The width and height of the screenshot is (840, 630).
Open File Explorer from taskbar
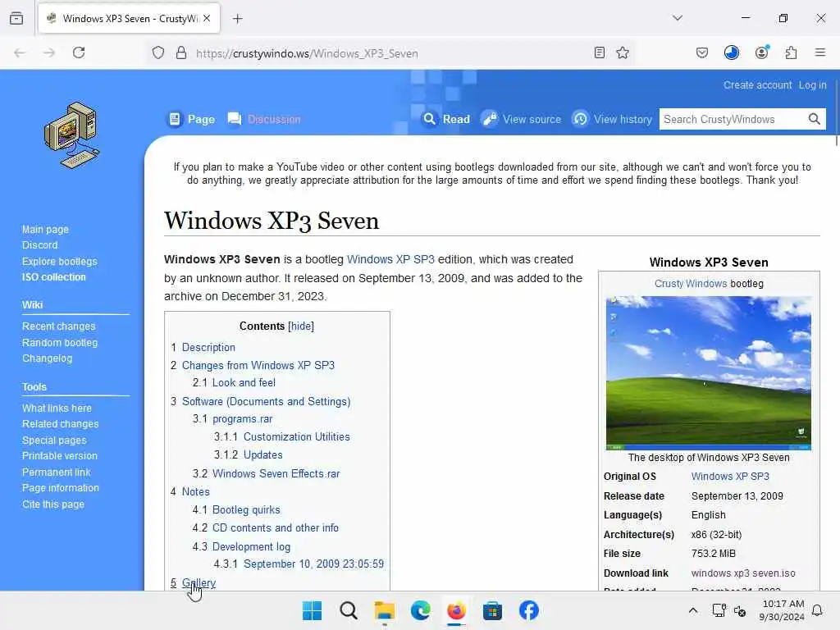384,610
